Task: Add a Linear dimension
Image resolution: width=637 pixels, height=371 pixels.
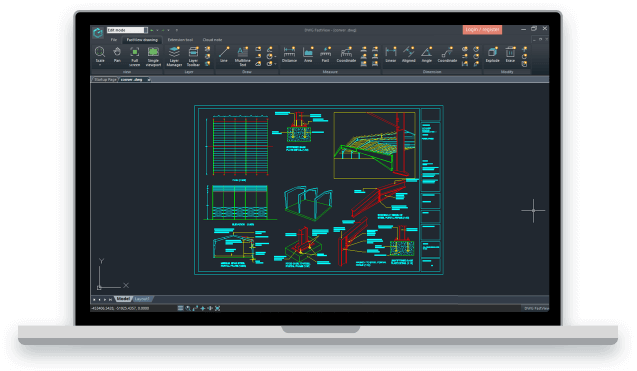Action: pyautogui.click(x=391, y=55)
